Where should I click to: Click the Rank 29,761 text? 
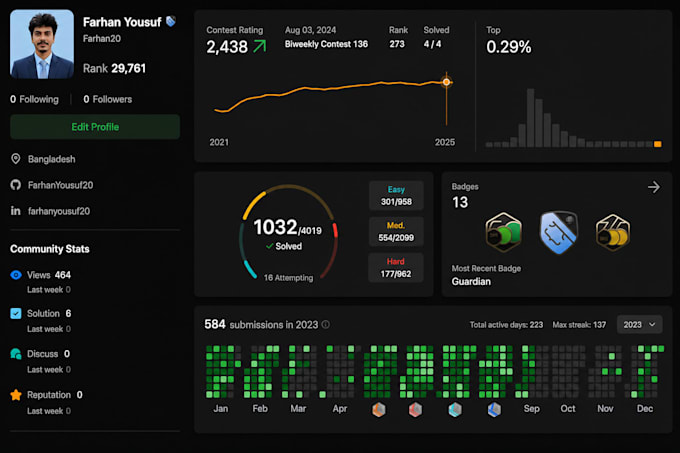[x=114, y=68]
